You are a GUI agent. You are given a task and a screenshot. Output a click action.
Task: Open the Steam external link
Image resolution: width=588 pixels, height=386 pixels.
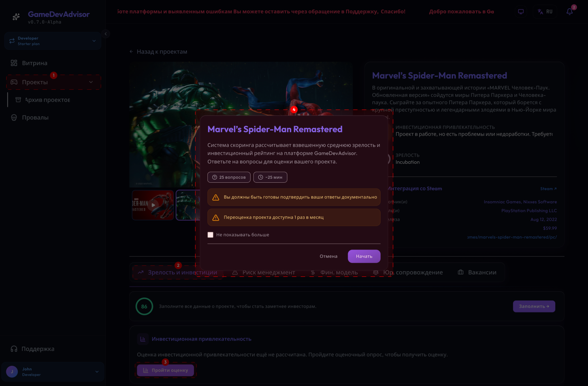[x=548, y=189]
